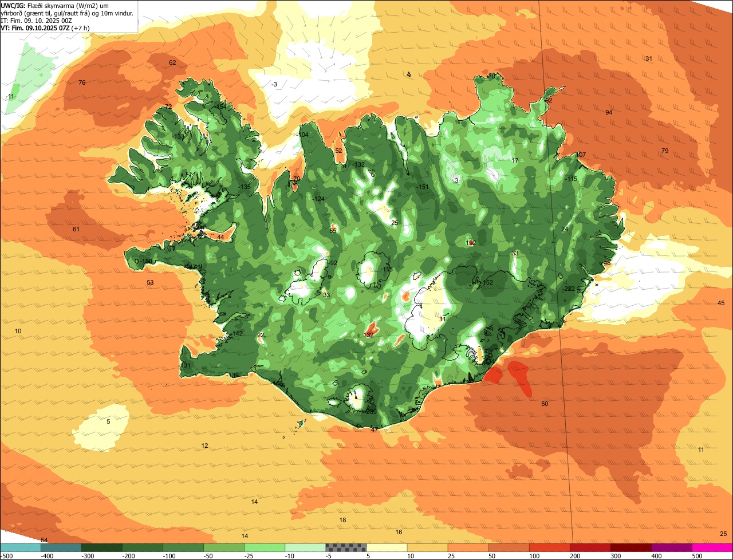
Task: Click the checkered legend swatch labeled -5
Action: point(346,547)
